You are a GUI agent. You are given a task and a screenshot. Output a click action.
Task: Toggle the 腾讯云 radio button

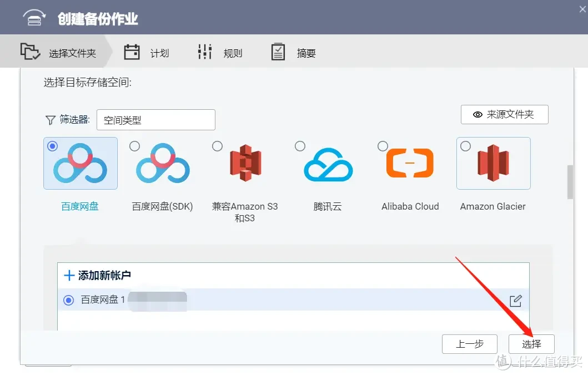click(x=300, y=146)
